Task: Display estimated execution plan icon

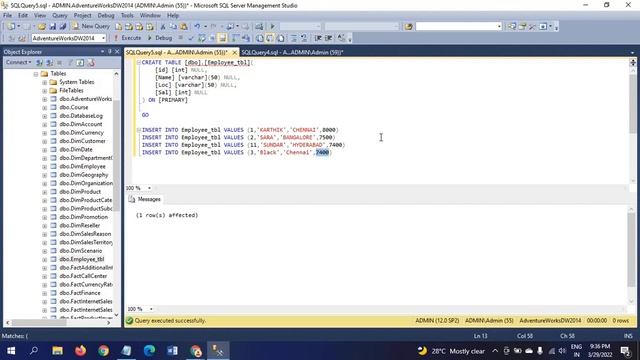Action: (201, 38)
